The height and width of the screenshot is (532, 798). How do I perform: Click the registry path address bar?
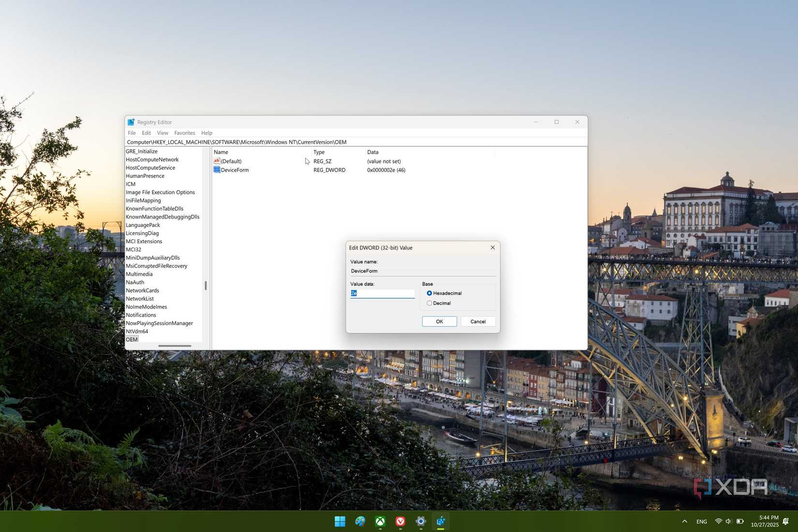[x=356, y=142]
